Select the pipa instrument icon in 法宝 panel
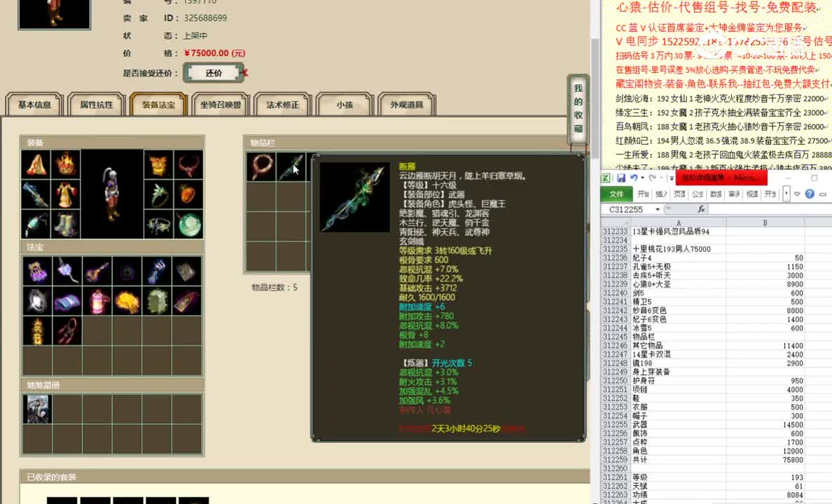 click(x=97, y=272)
